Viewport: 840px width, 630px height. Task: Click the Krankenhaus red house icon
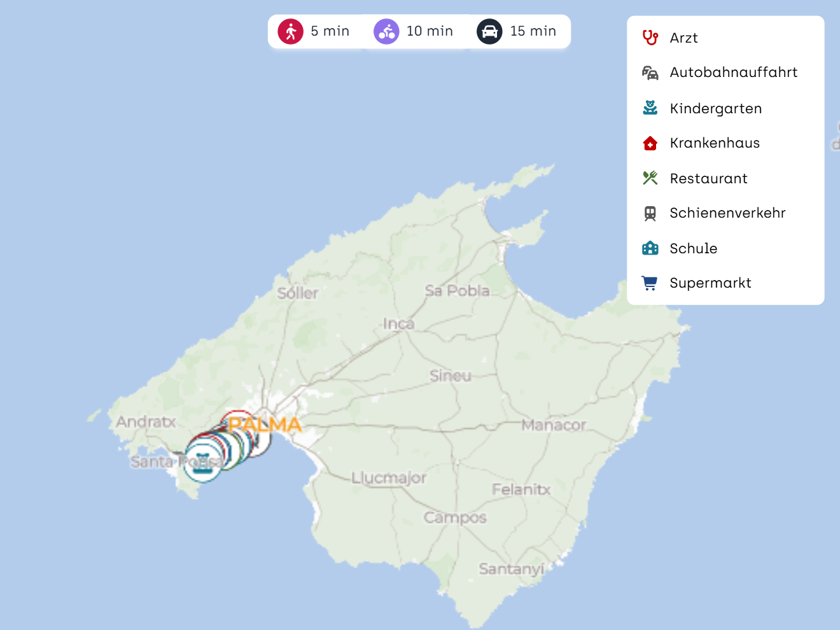(650, 143)
